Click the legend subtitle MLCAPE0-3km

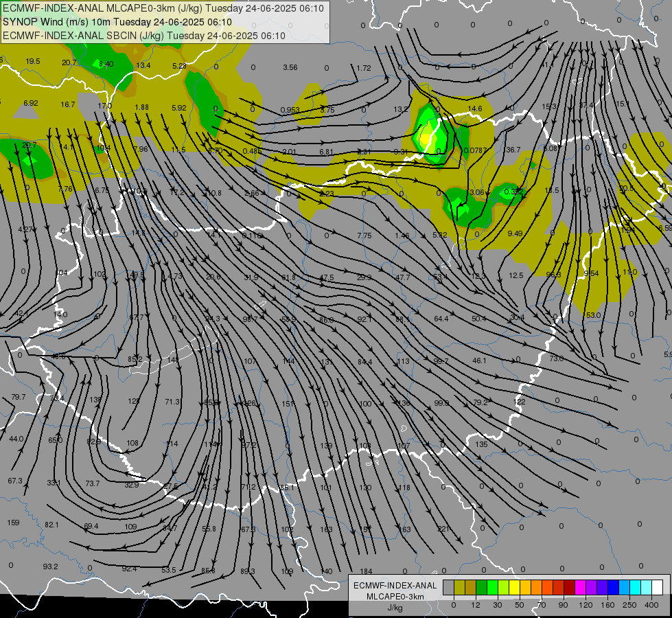(395, 597)
